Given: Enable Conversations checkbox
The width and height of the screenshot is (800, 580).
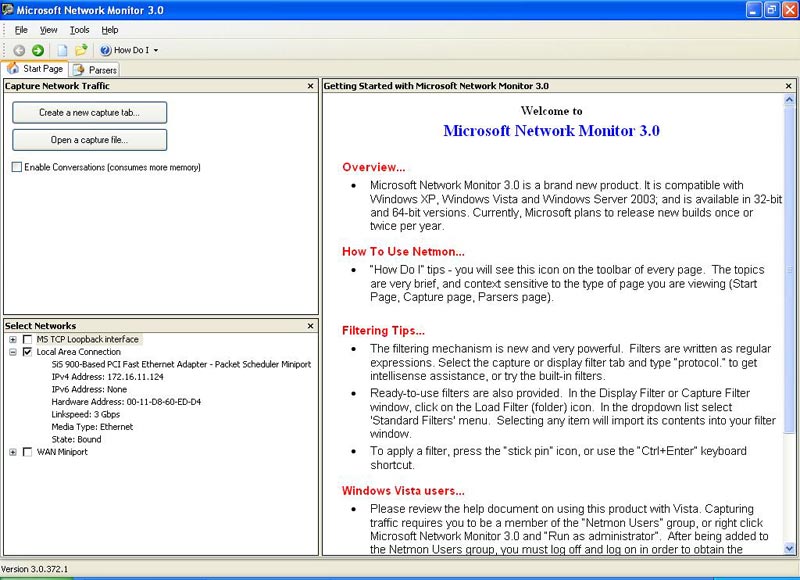Looking at the screenshot, I should [17, 167].
